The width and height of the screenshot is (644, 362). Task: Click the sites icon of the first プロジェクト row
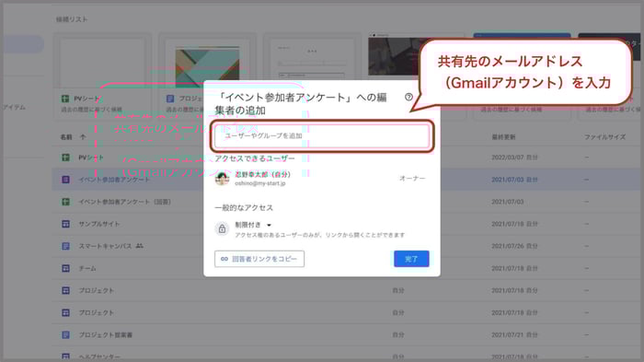(65, 291)
